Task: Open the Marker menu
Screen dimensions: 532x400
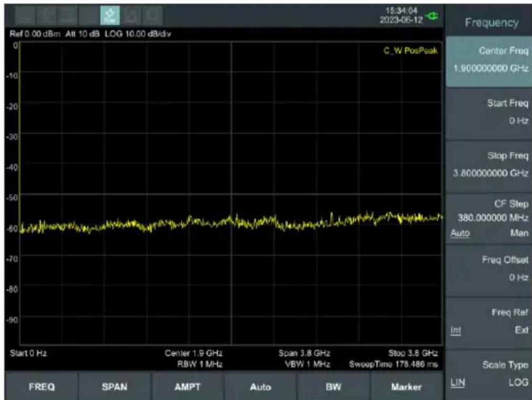Action: coord(406,387)
